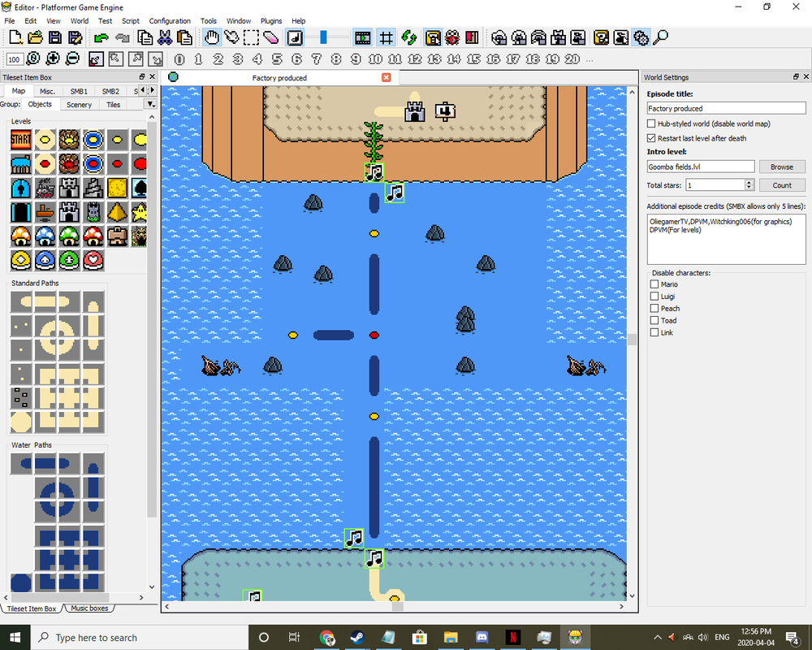Click the Browse intro level button
Image resolution: width=812 pixels, height=650 pixels.
[782, 167]
